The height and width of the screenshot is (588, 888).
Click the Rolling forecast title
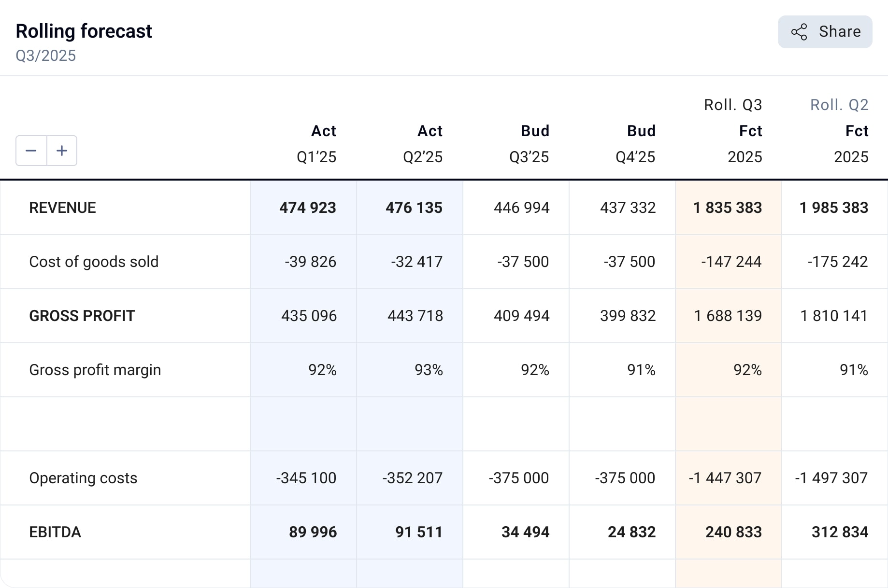point(84,31)
